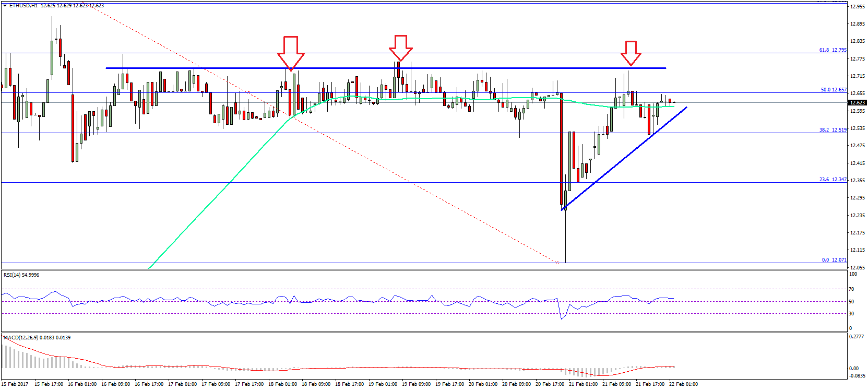Select the 0.0 12.071 Fibonacci label

pos(834,260)
